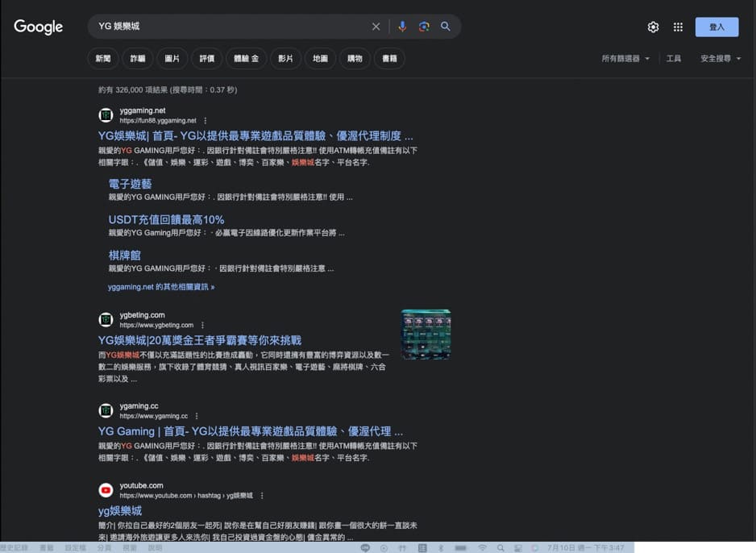The image size is (756, 553).
Task: Select the 評價 filter chip
Action: 207,58
